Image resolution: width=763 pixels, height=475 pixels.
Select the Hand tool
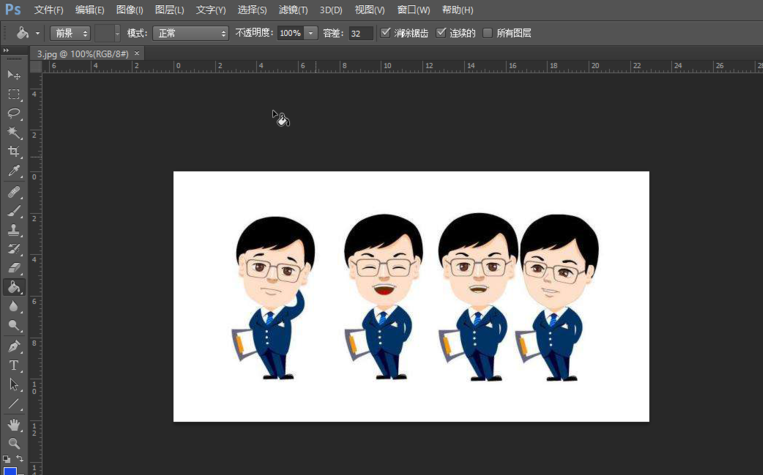click(x=14, y=424)
